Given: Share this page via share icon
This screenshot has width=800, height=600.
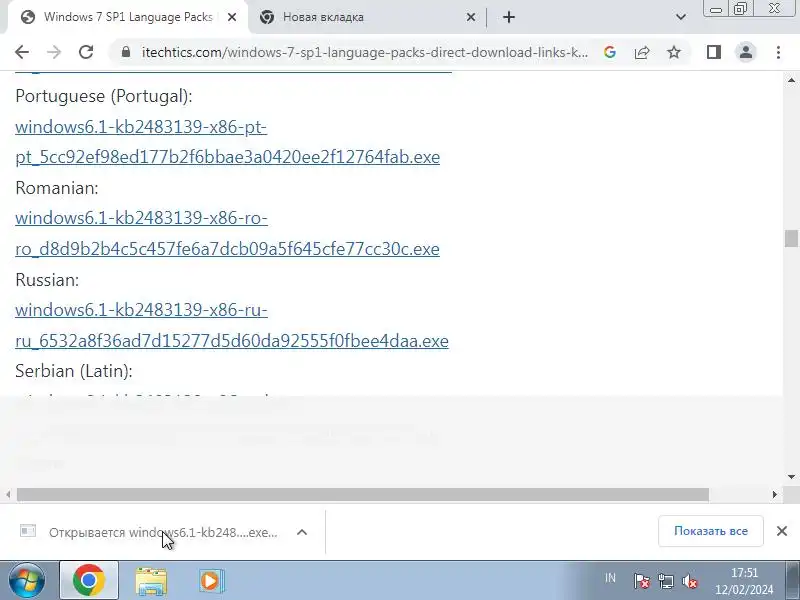Looking at the screenshot, I should coord(642,52).
